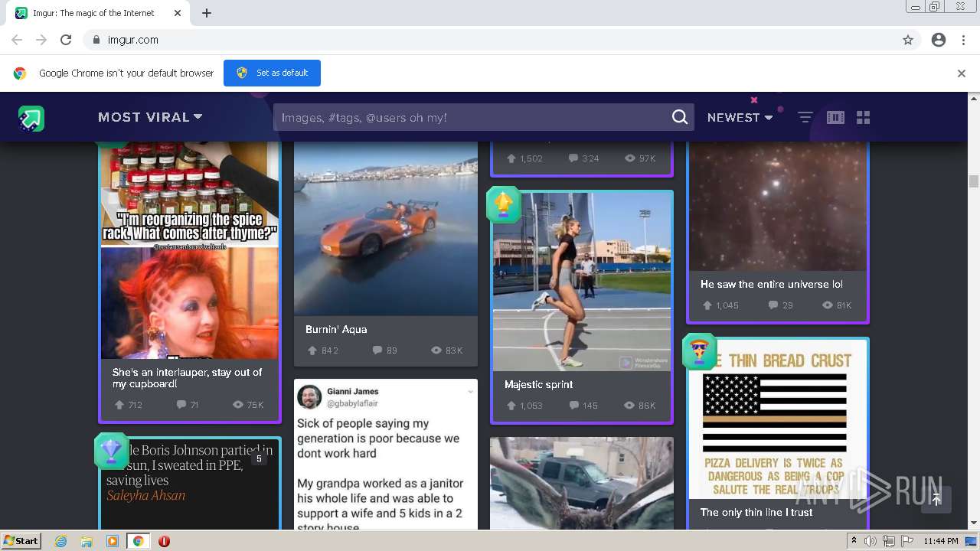Open the Majestic sprint video thumbnail

[582, 282]
